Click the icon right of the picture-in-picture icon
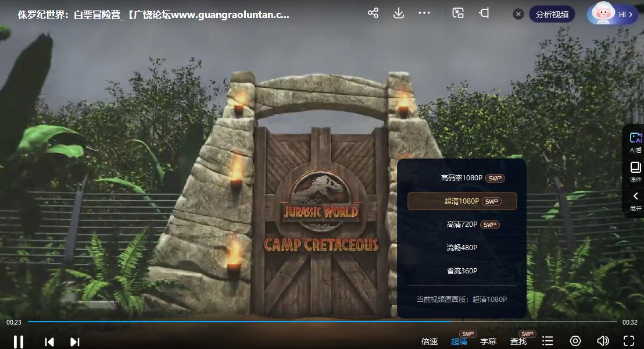 [x=484, y=13]
